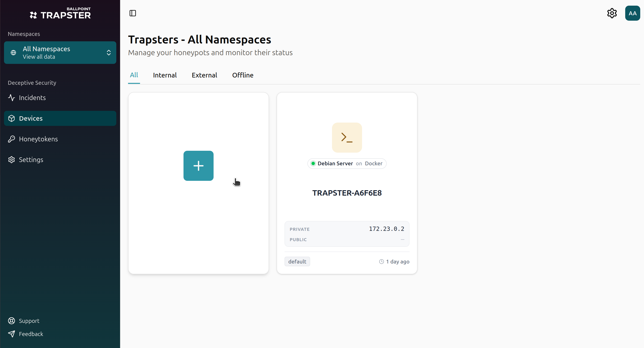Open the gear settings icon at top right

tap(612, 13)
